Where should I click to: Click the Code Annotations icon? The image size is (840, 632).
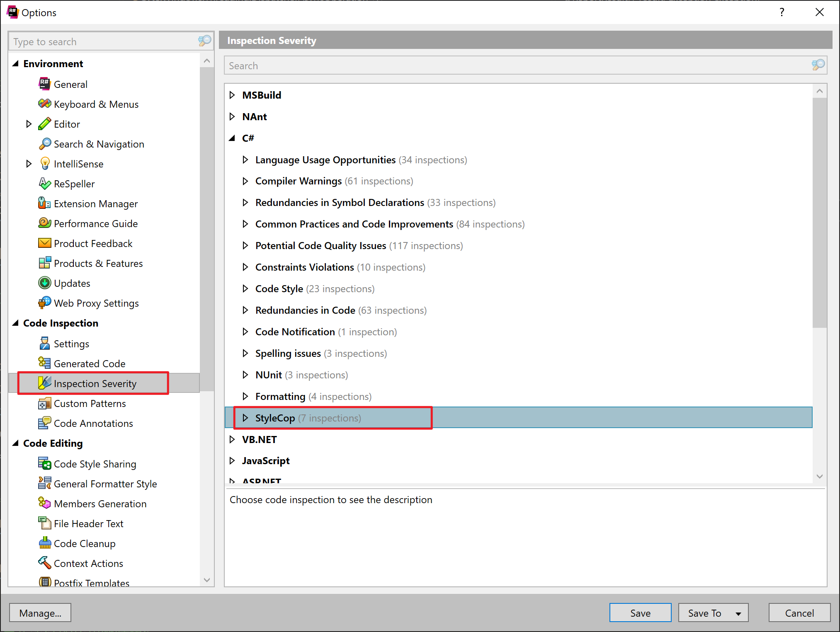tap(44, 423)
